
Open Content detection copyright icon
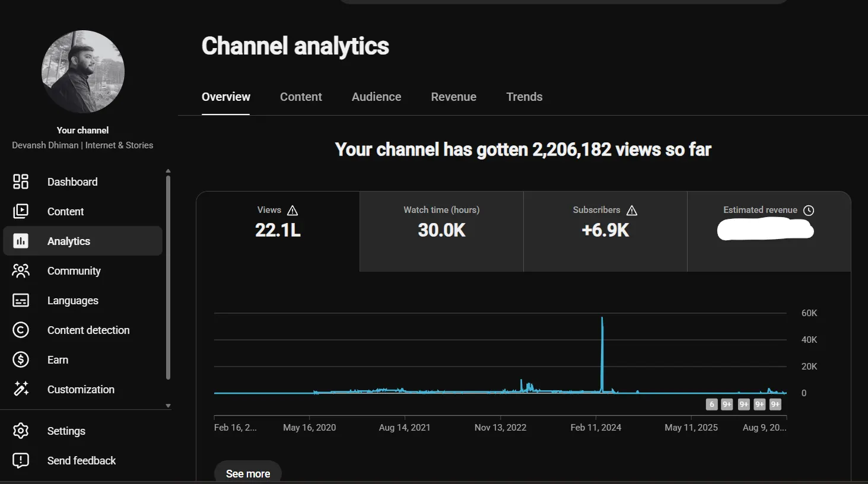click(x=21, y=330)
